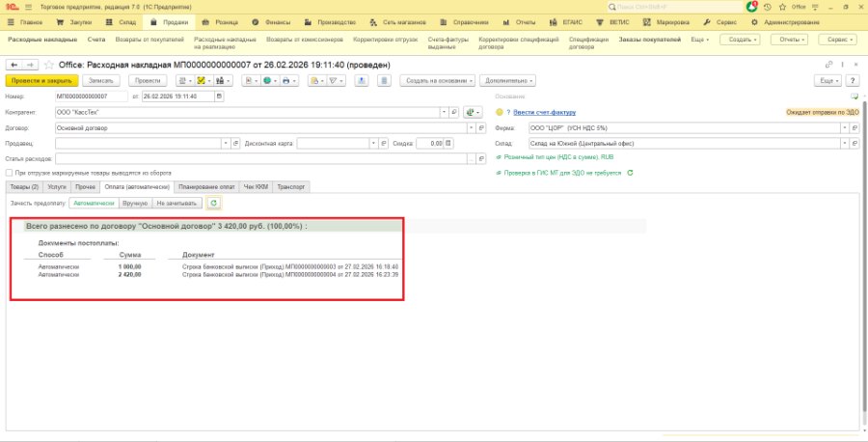This screenshot has width=868, height=442.
Task: Select Не зачитывать prepayment option
Action: click(x=176, y=204)
